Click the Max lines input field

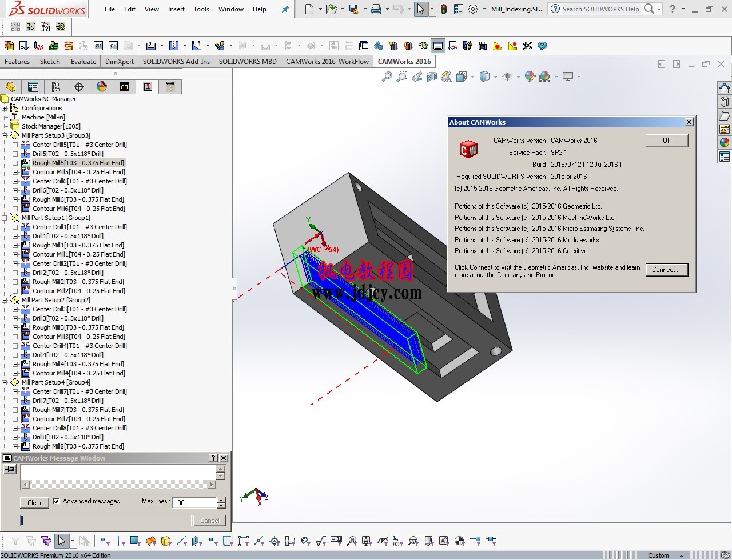tap(194, 503)
